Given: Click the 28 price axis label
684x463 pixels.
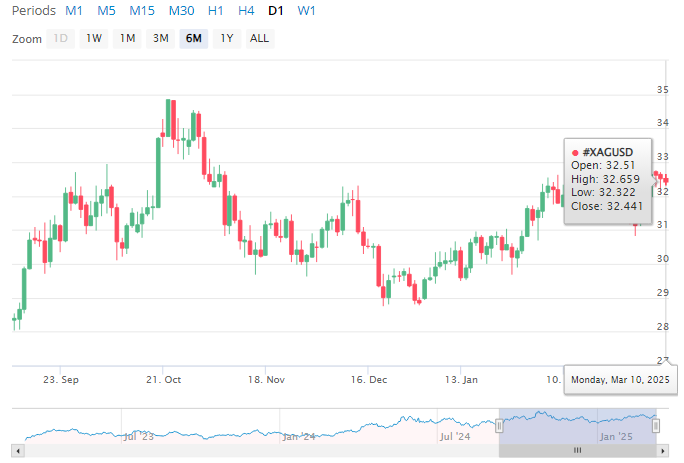Looking at the screenshot, I should point(663,326).
